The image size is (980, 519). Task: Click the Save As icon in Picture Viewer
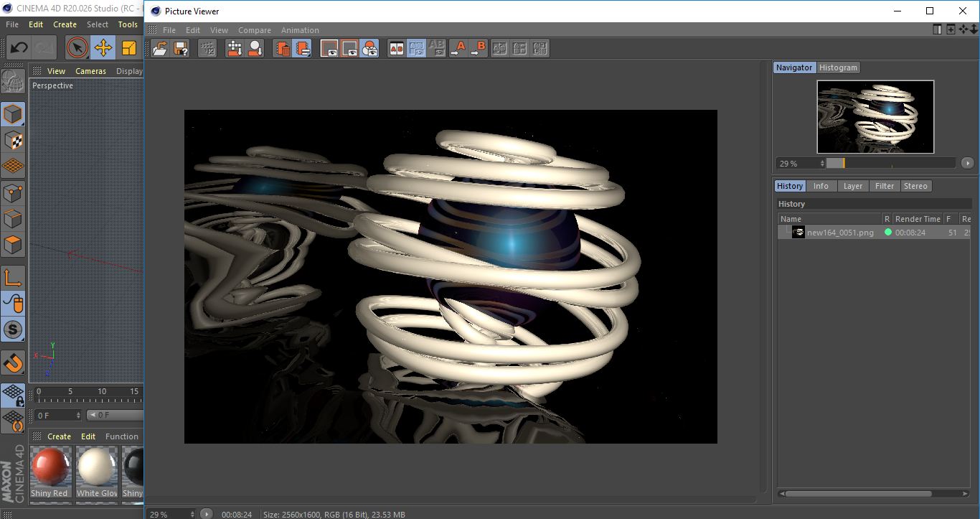[181, 48]
